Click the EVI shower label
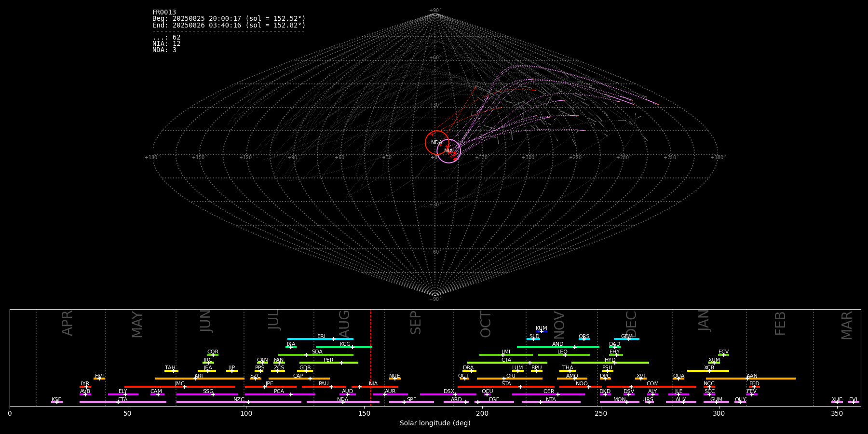868x434 pixels. coord(853,400)
